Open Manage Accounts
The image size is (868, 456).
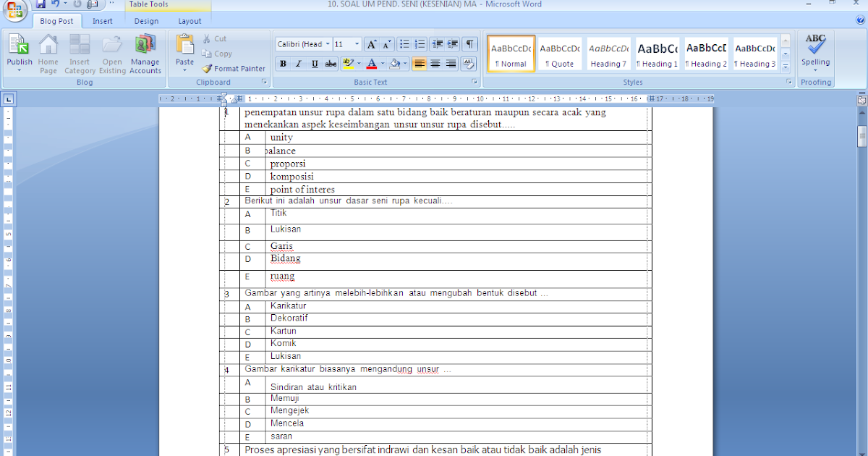pos(145,54)
